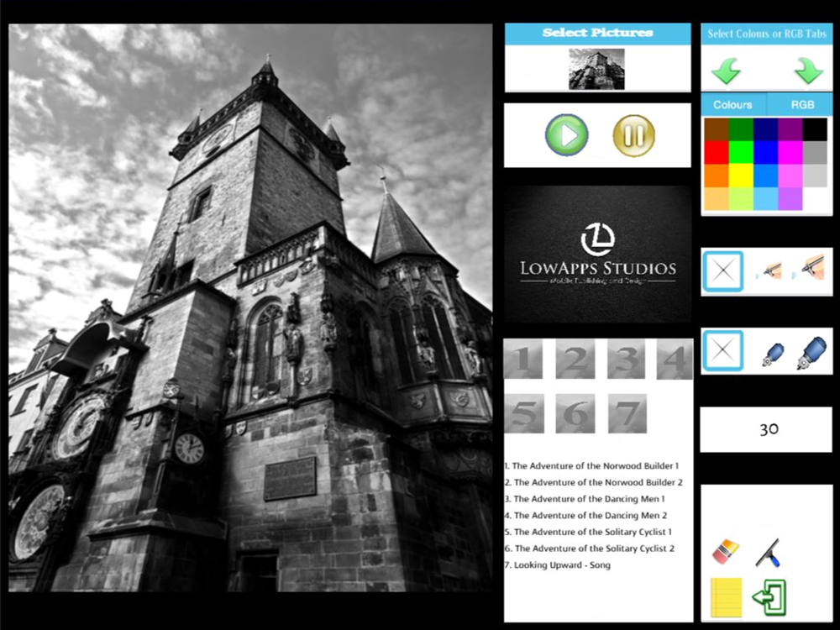Click the green exit door icon
Screen dimensions: 840x630
(x=769, y=596)
